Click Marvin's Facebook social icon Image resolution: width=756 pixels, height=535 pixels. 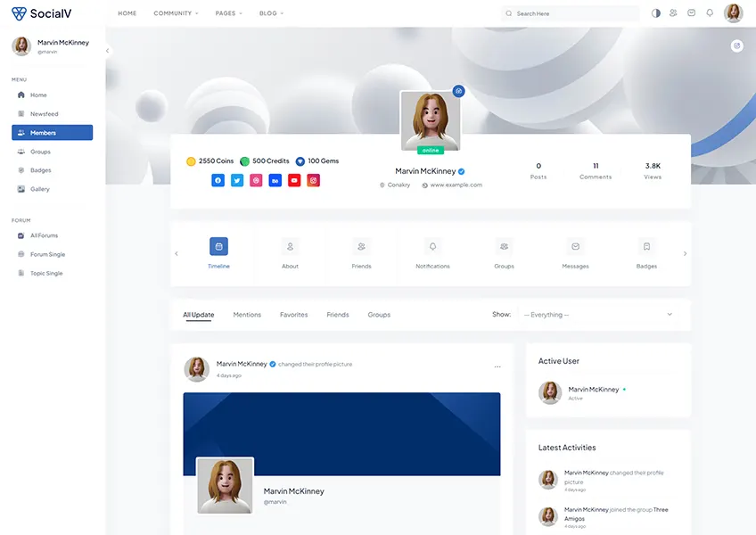point(218,179)
